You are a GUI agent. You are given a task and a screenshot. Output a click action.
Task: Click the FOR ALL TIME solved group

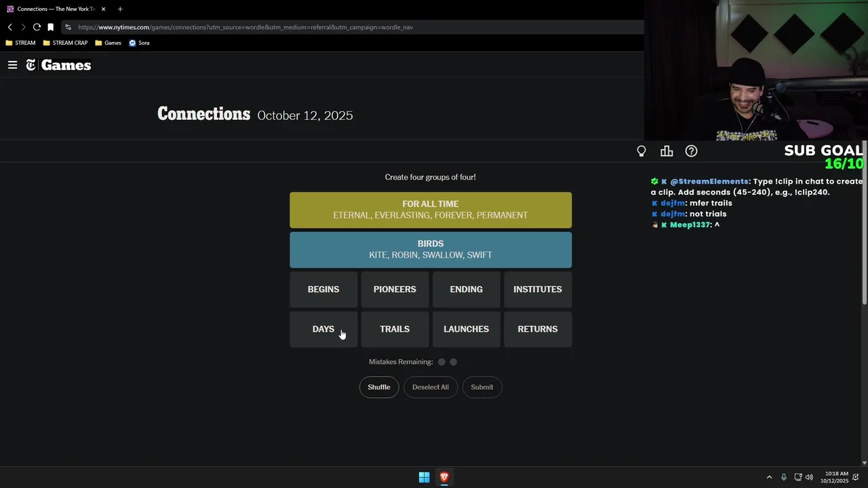pyautogui.click(x=431, y=210)
